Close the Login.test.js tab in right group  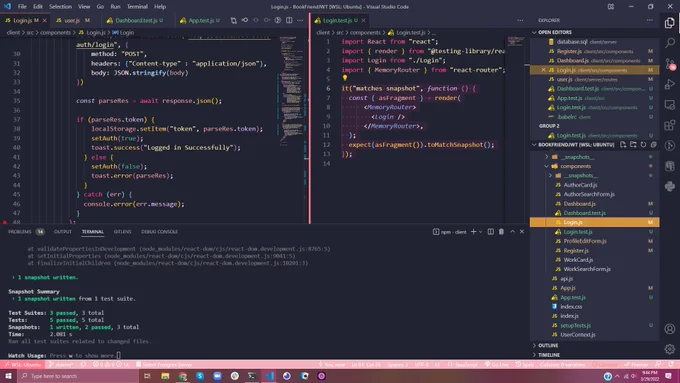coord(363,20)
